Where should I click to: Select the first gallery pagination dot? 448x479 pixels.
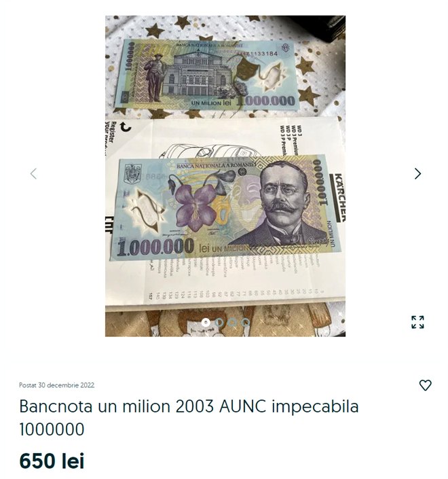tap(206, 322)
